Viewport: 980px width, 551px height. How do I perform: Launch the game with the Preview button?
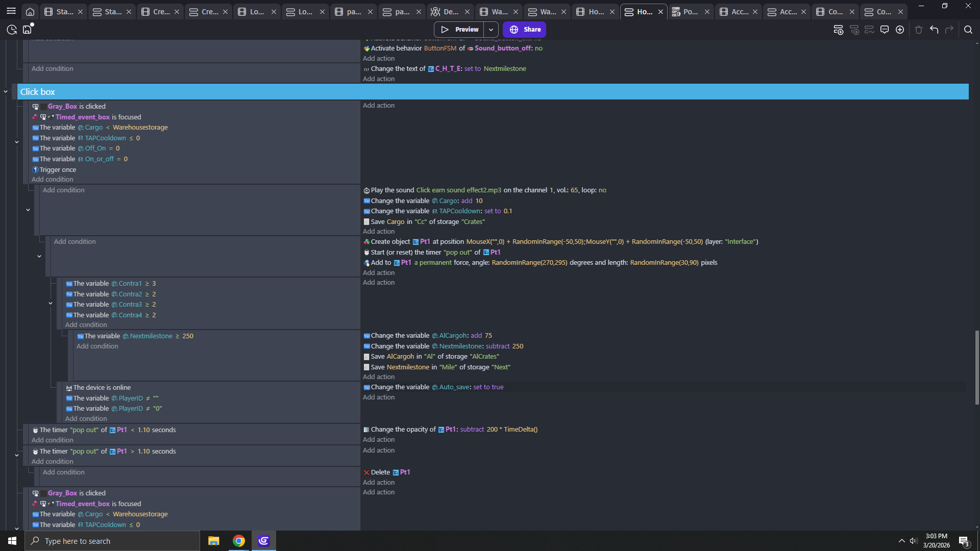point(459,30)
